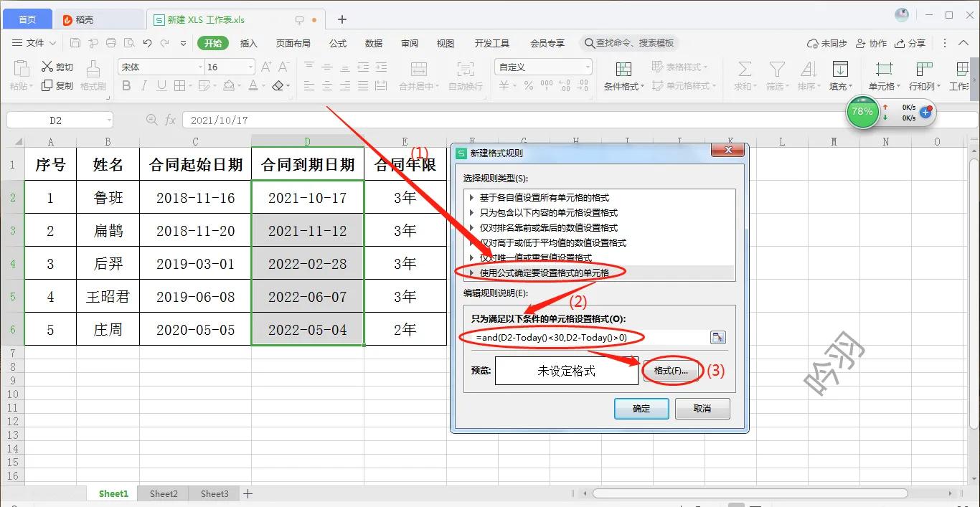Click the 复制 (Copy) icon
The height and width of the screenshot is (507, 980).
coord(47,85)
